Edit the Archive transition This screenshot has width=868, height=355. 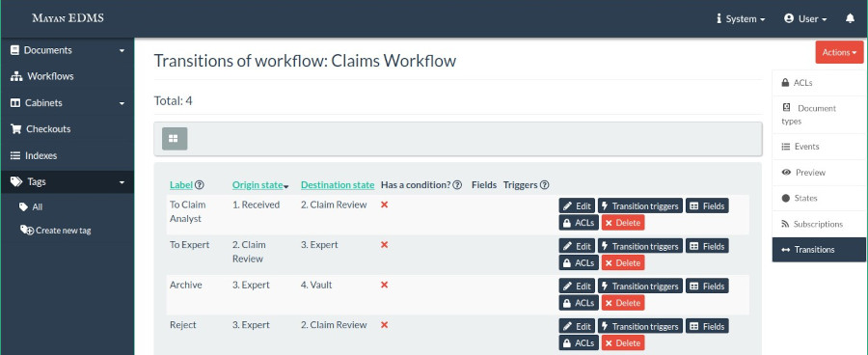pyautogui.click(x=577, y=287)
